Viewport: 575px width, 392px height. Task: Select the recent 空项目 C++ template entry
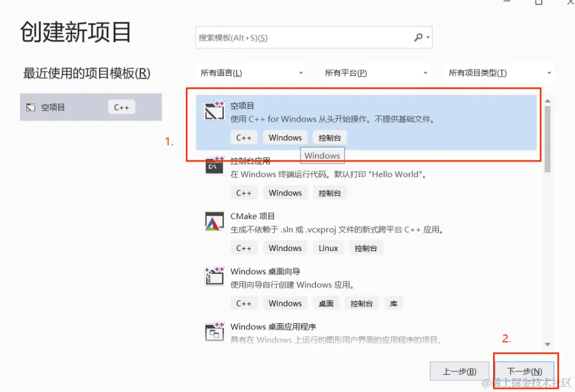pyautogui.click(x=91, y=107)
